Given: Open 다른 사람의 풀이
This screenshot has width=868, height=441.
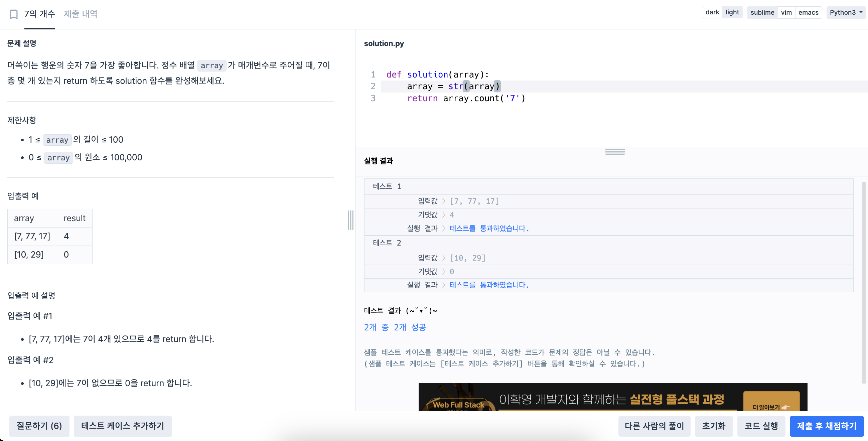Looking at the screenshot, I should tap(654, 426).
